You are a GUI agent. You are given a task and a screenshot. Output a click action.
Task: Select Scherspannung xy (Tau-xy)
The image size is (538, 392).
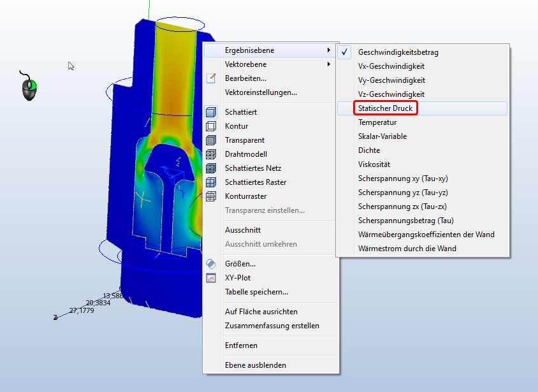point(423,178)
